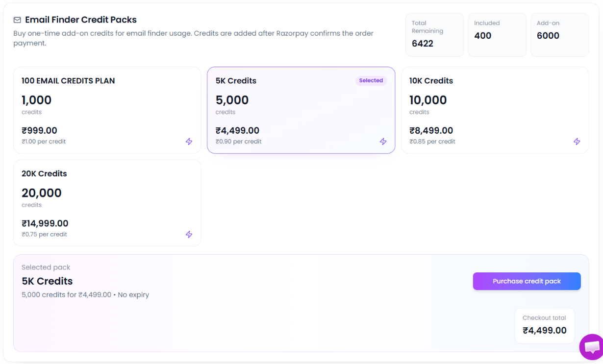Click the envelope icon beside Email Finder Credit Packs
Screen dimensions: 603x364
(x=17, y=20)
